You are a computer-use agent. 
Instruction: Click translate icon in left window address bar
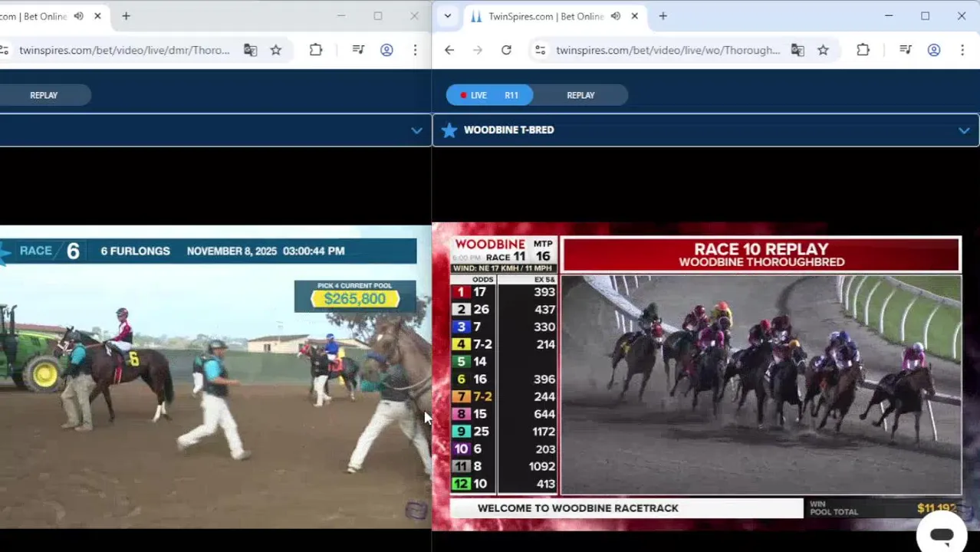coord(250,50)
